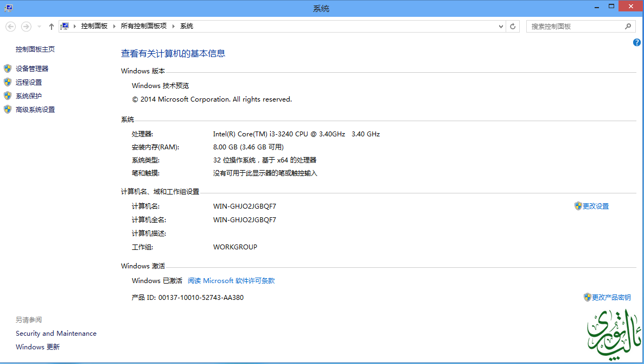Click the Forward navigation arrow
This screenshot has width=644, height=364.
(26, 26)
